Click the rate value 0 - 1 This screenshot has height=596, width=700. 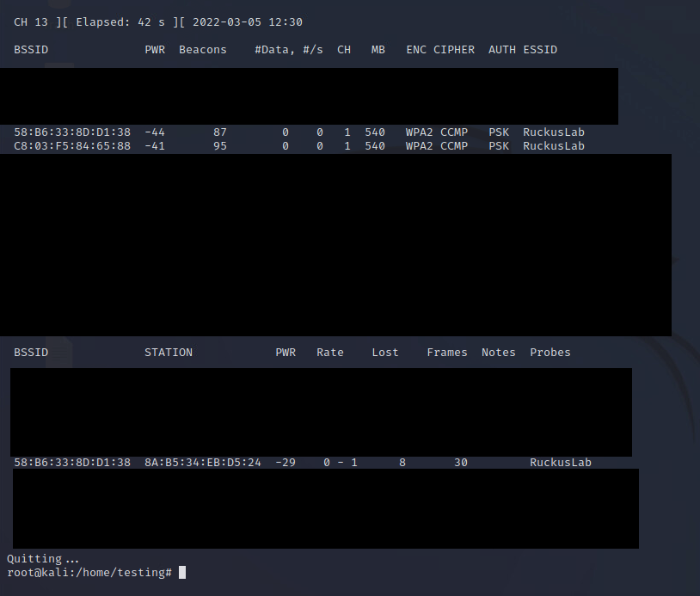click(x=341, y=463)
